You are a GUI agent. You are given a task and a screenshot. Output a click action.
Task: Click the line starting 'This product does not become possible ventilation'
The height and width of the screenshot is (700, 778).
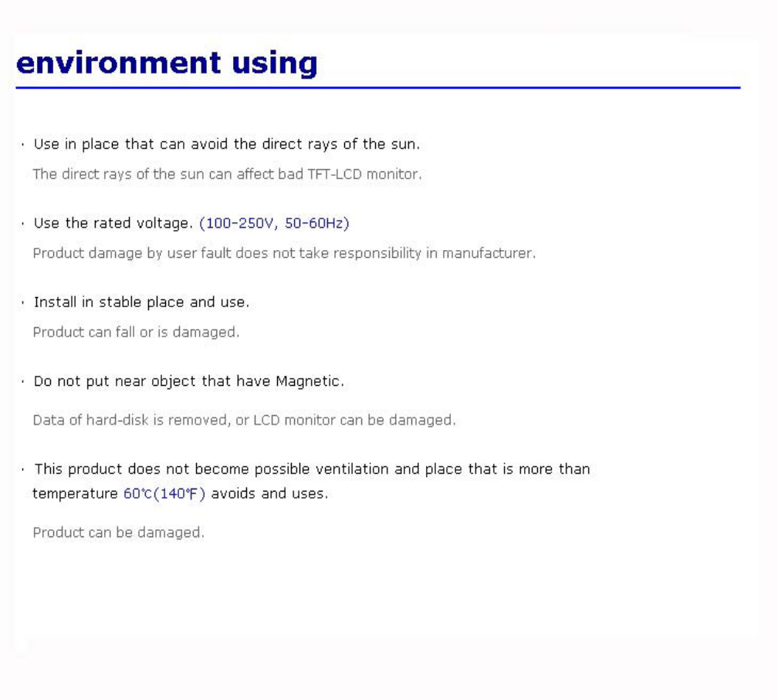point(312,468)
